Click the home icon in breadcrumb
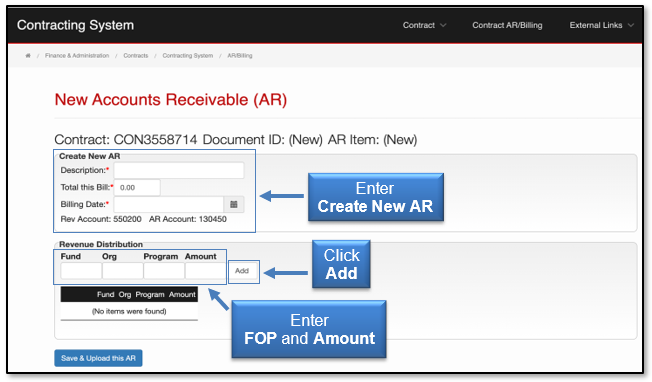The width and height of the screenshot is (652, 382). 28,56
